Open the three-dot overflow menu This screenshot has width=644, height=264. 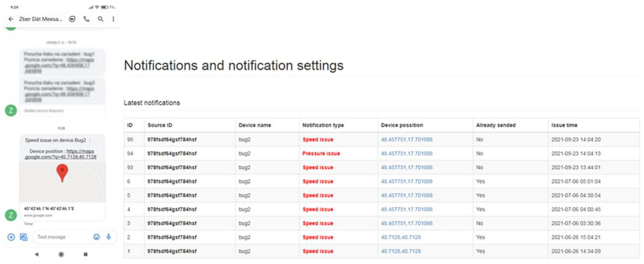(113, 19)
